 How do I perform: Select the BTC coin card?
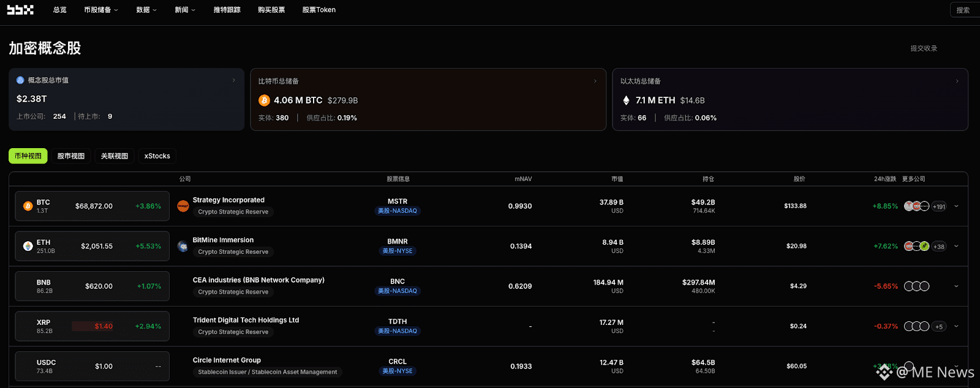click(92, 206)
